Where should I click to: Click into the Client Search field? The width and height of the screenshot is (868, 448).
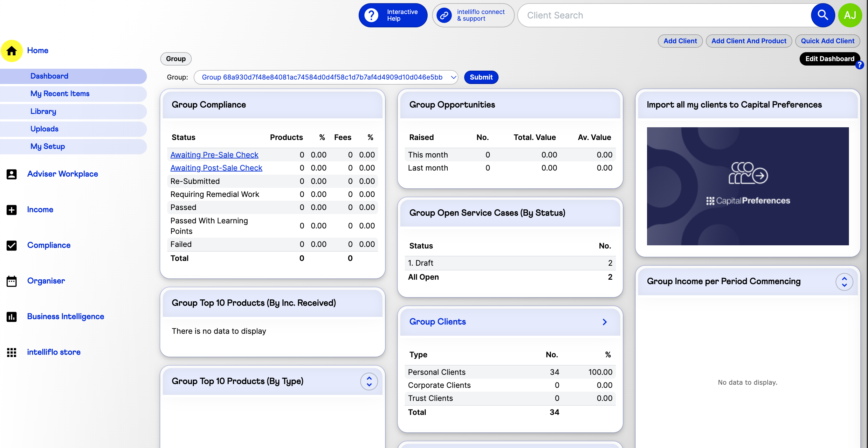(x=664, y=15)
